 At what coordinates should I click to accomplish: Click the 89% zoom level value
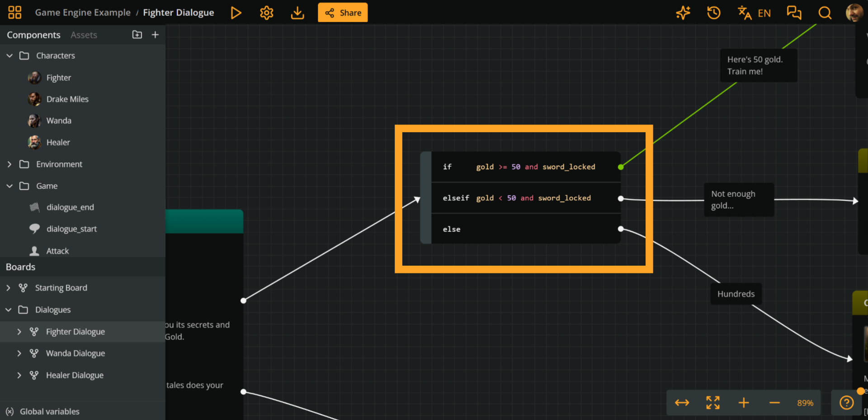click(805, 403)
